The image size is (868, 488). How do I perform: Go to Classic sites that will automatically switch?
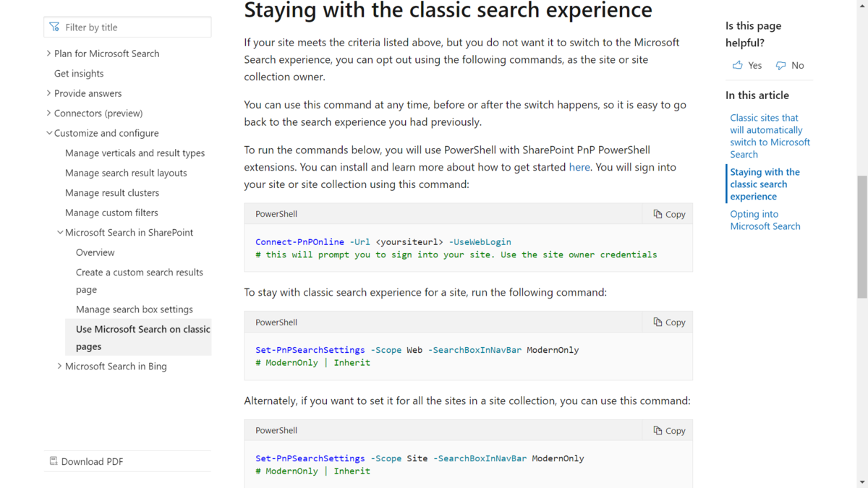coord(770,136)
